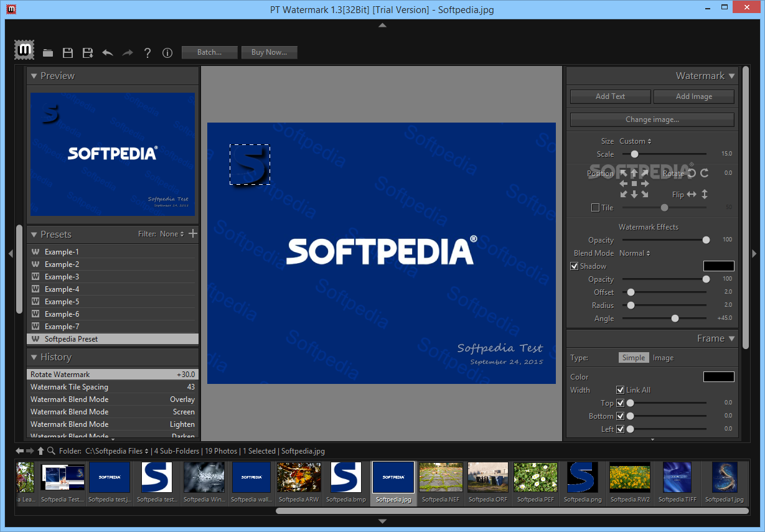This screenshot has width=765, height=532.
Task: Open the Frame Color swatch
Action: coord(719,377)
